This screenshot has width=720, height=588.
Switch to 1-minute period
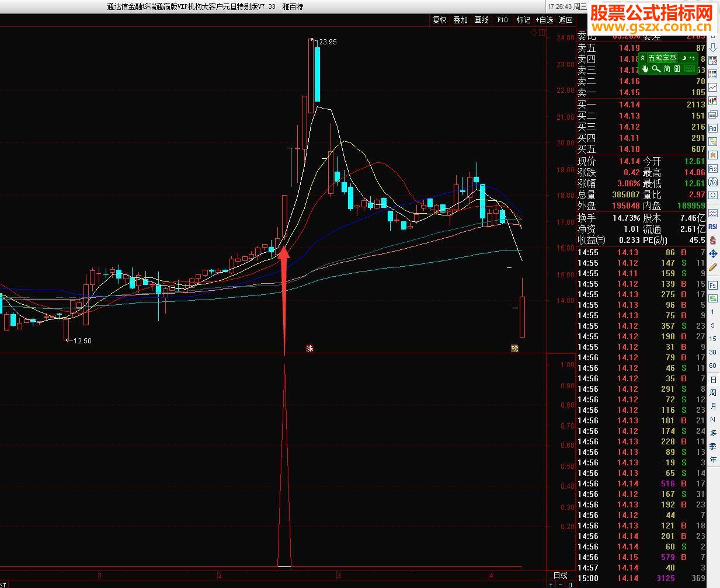click(x=713, y=312)
